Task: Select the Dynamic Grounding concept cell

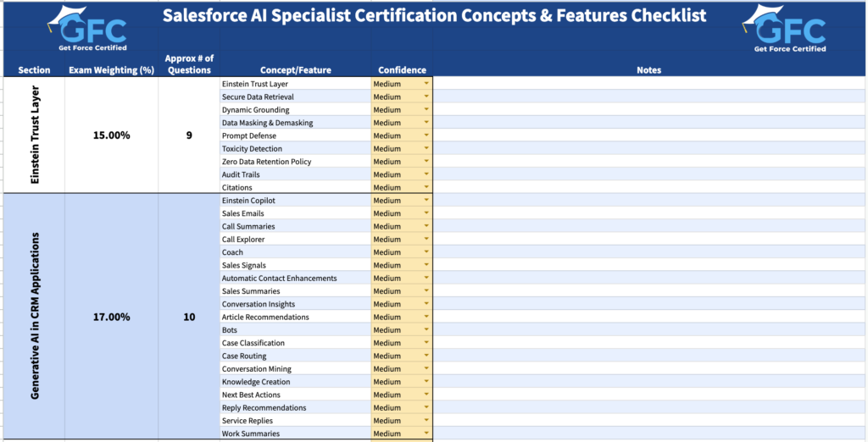Action: tap(296, 109)
